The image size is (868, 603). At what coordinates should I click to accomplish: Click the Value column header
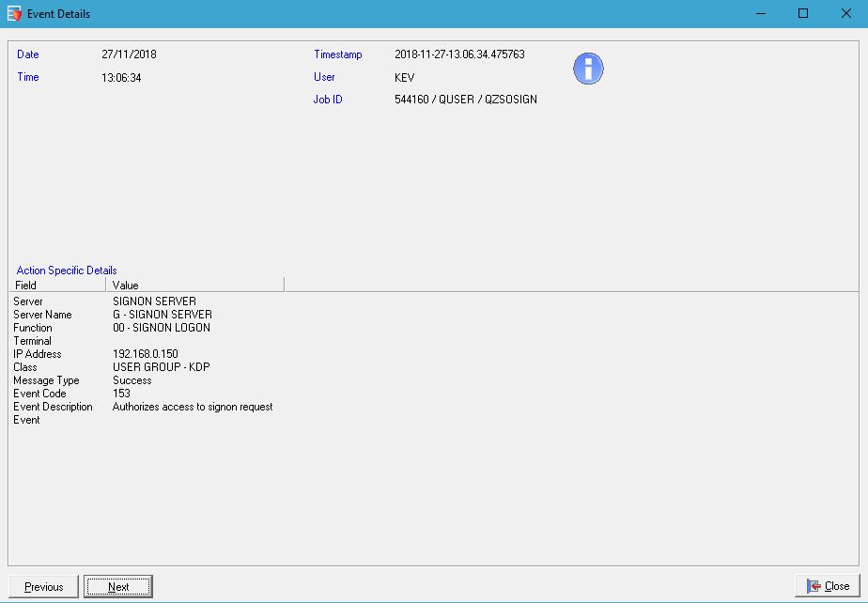coord(194,285)
